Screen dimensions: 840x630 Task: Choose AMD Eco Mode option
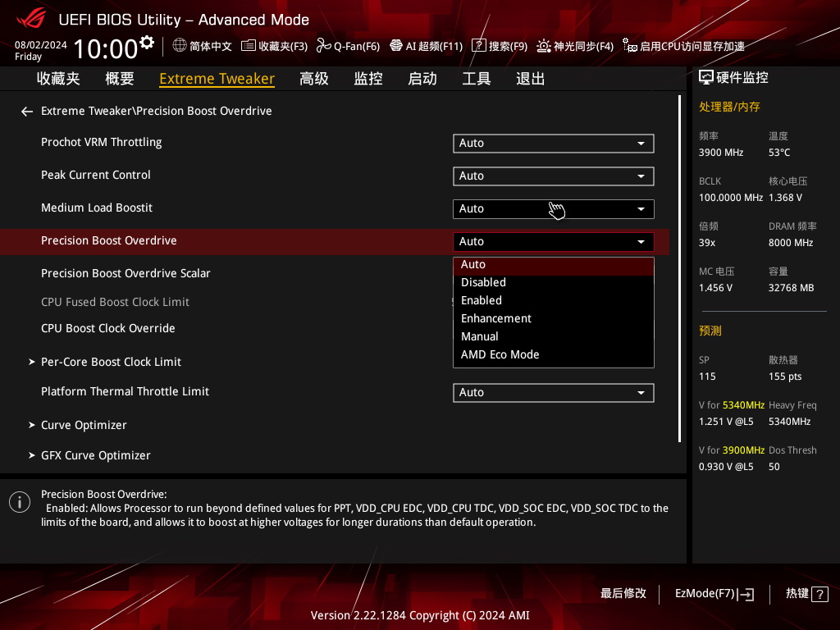(x=554, y=354)
